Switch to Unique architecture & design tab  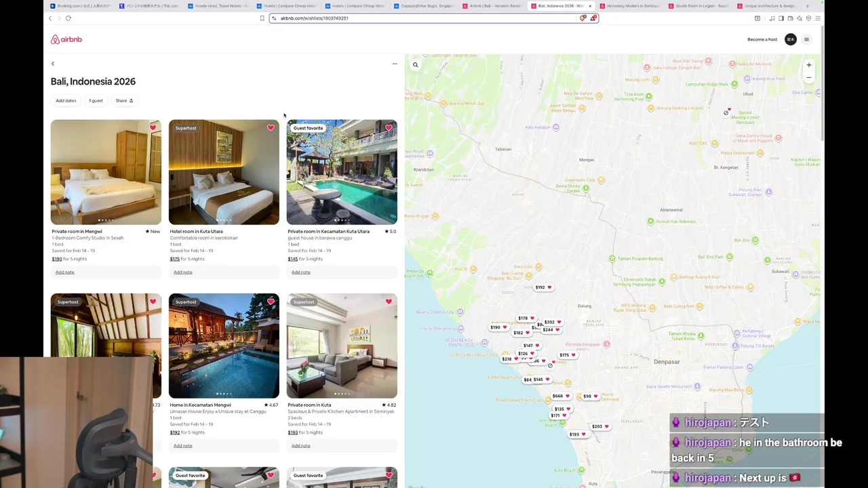(766, 5)
